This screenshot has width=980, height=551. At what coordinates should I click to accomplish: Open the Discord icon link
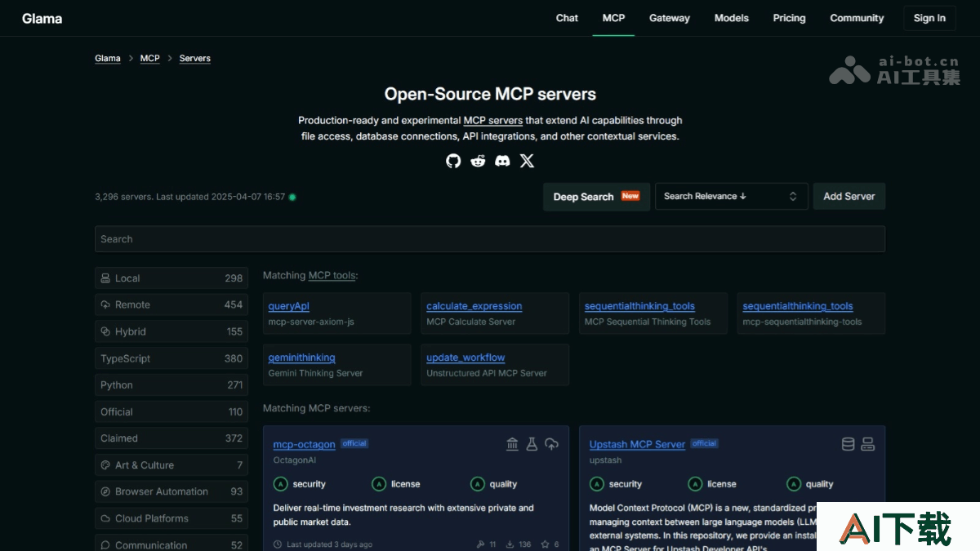(x=502, y=161)
